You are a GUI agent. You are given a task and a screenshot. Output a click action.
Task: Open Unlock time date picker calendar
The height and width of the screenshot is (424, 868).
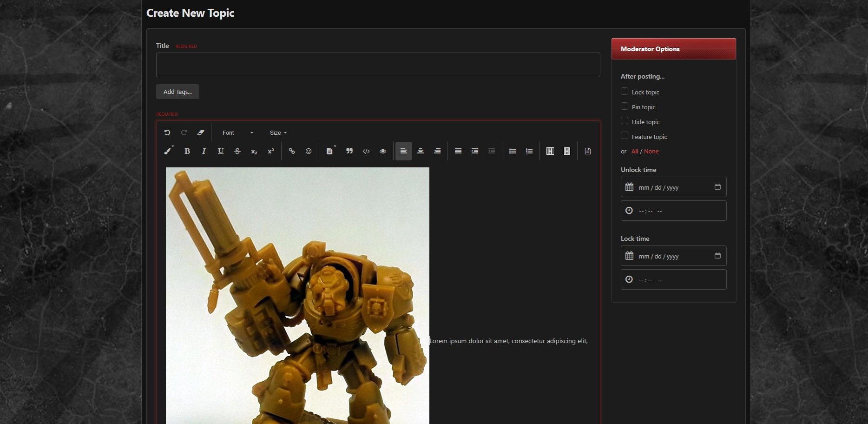717,187
